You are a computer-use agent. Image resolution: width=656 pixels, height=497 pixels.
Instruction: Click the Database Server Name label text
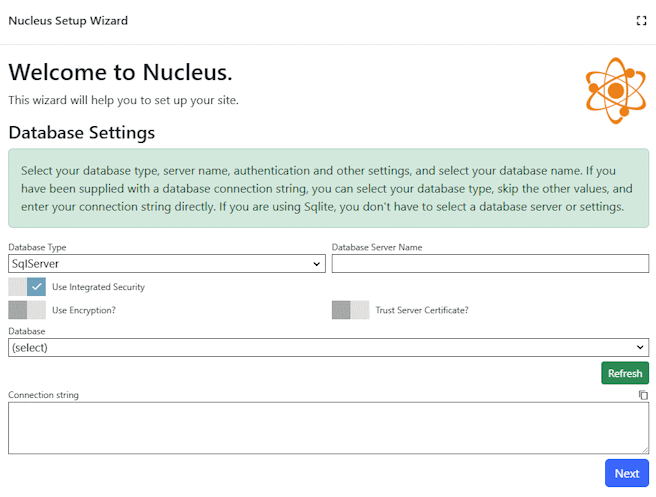click(376, 247)
